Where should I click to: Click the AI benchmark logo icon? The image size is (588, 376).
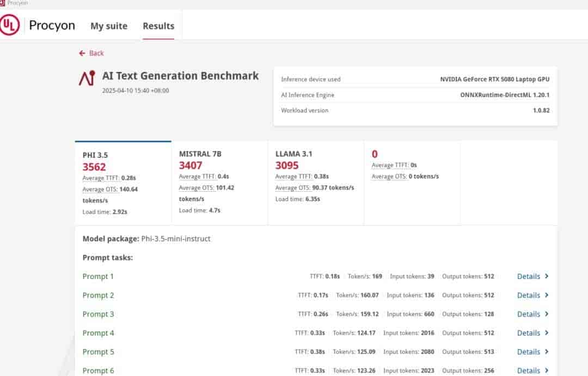click(87, 78)
